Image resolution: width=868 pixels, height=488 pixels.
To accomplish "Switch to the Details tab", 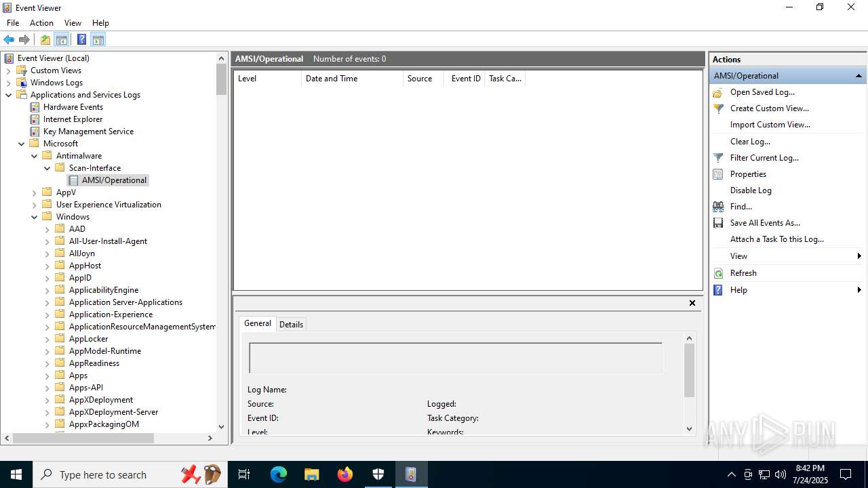I will pos(291,325).
